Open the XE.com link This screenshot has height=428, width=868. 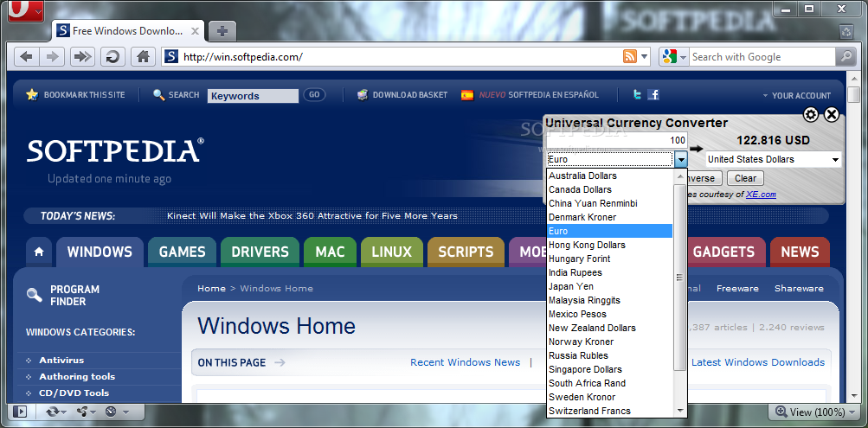tap(761, 194)
